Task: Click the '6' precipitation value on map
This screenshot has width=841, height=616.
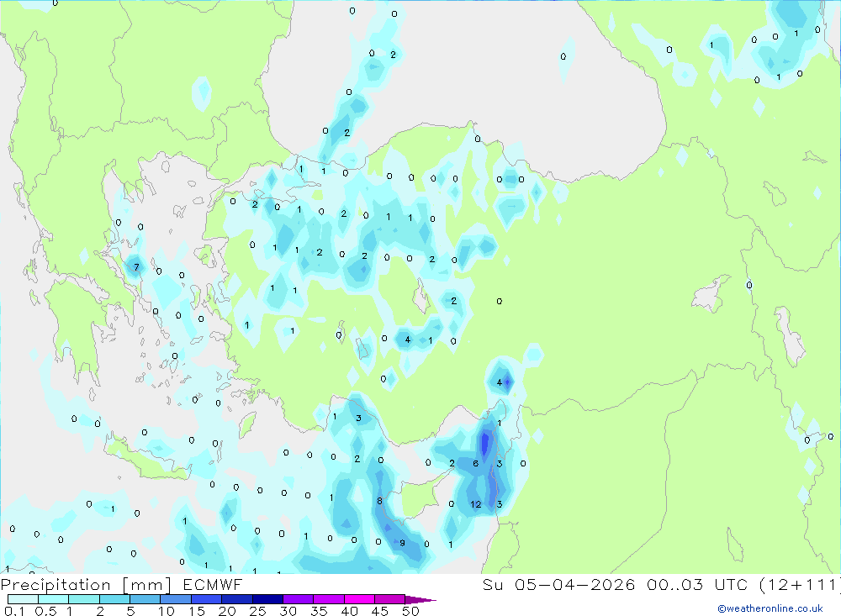Action: tap(476, 464)
